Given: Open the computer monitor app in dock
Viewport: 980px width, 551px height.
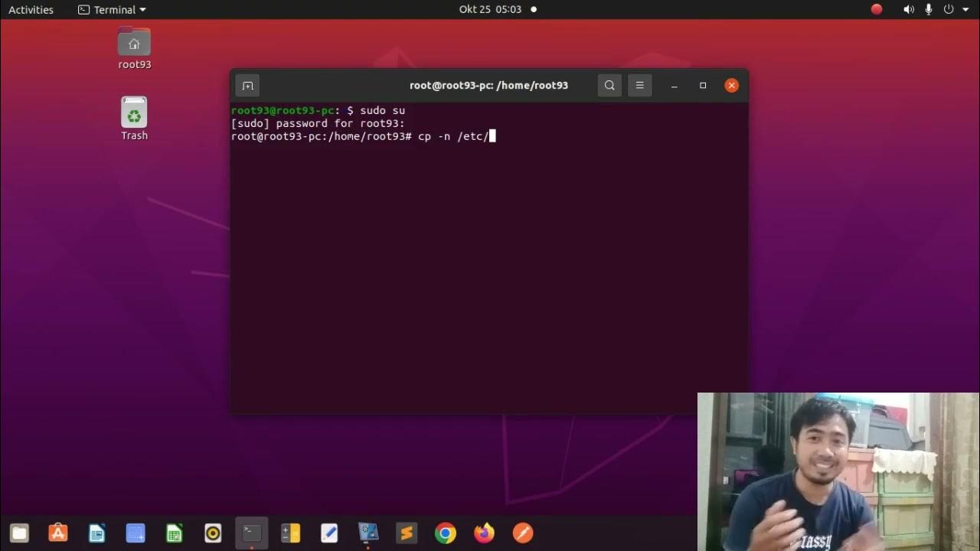Looking at the screenshot, I should [x=368, y=533].
